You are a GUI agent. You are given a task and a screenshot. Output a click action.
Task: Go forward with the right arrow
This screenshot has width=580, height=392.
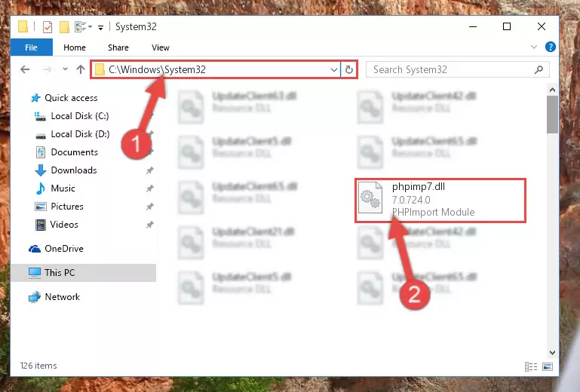47,69
